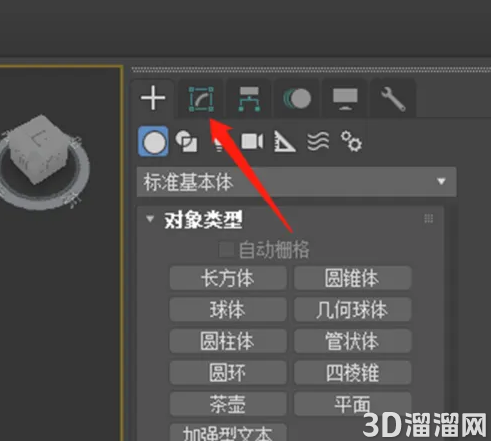Select the 四棱锥 button

point(352,372)
